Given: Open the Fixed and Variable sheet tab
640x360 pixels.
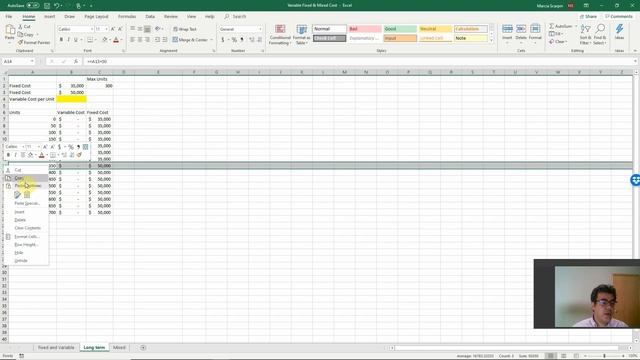Looking at the screenshot, I should 56,348.
